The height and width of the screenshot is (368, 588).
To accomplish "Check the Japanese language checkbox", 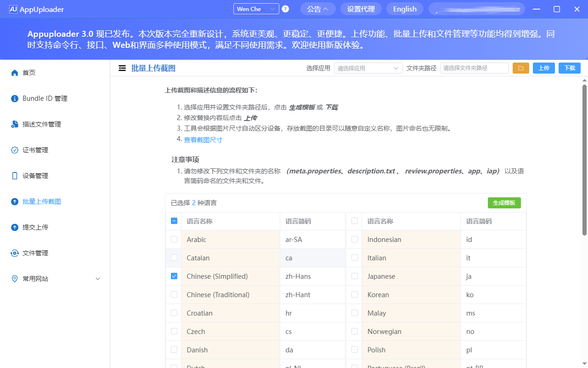I will pyautogui.click(x=354, y=276).
